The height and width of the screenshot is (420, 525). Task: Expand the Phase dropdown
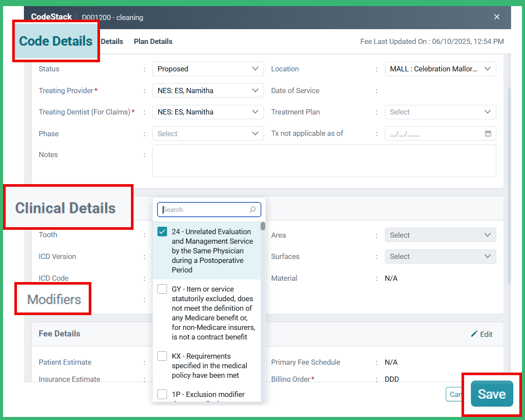click(207, 133)
